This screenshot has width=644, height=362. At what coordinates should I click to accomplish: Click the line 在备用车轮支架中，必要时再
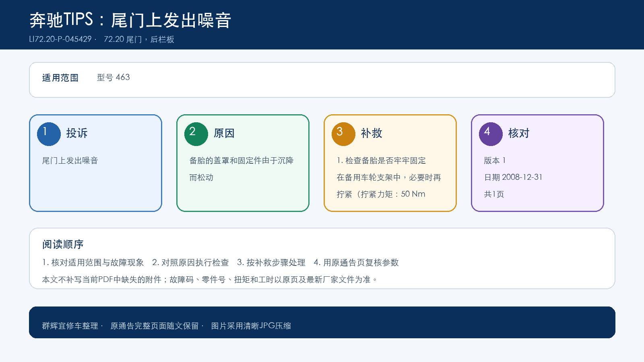click(x=389, y=177)
